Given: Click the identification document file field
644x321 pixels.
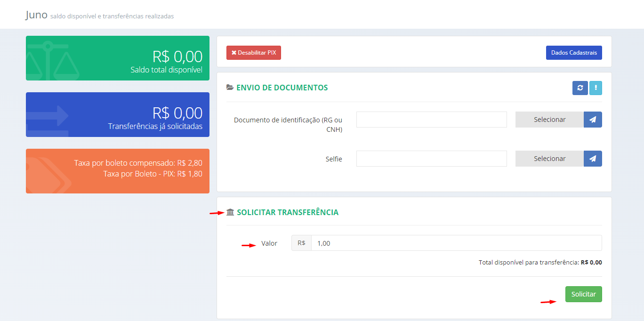Looking at the screenshot, I should [432, 120].
